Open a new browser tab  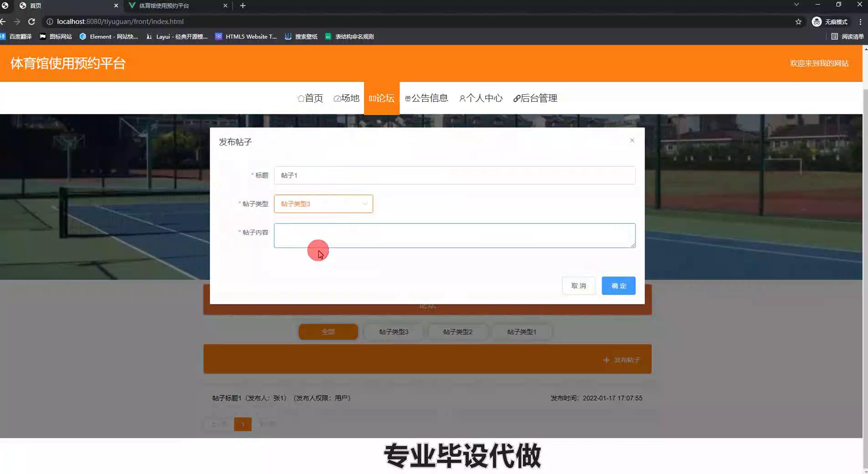pos(243,5)
